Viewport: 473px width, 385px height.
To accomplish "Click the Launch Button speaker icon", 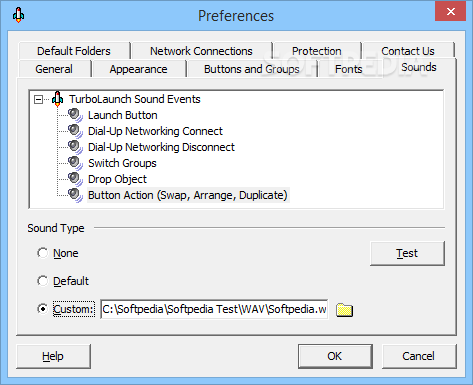I will pyautogui.click(x=75, y=115).
